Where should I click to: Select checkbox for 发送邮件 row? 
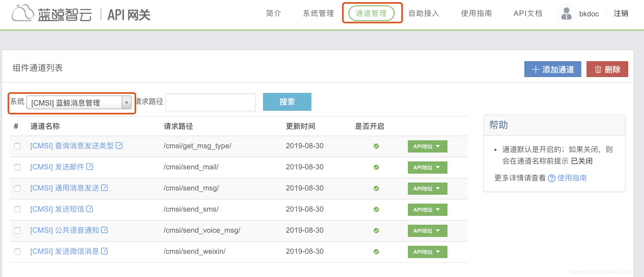coord(17,167)
